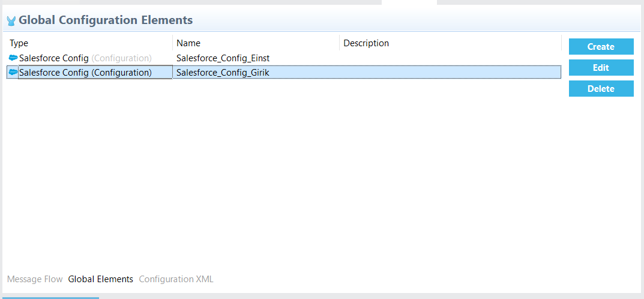
Task: Sort by the Name column header
Action: point(256,43)
